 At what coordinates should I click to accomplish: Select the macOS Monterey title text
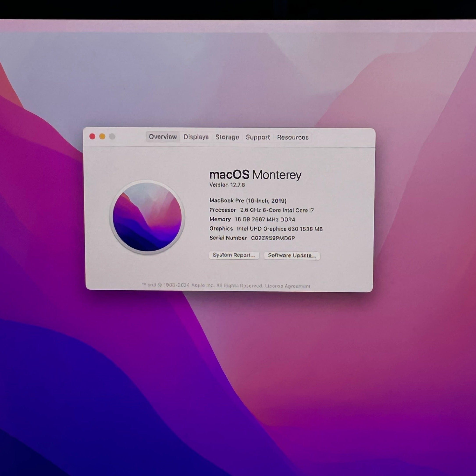tap(255, 175)
